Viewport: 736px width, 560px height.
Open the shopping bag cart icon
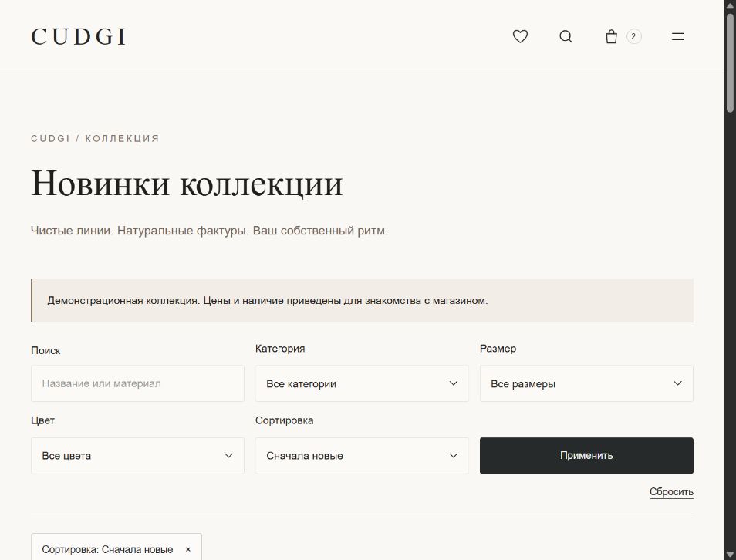click(611, 36)
